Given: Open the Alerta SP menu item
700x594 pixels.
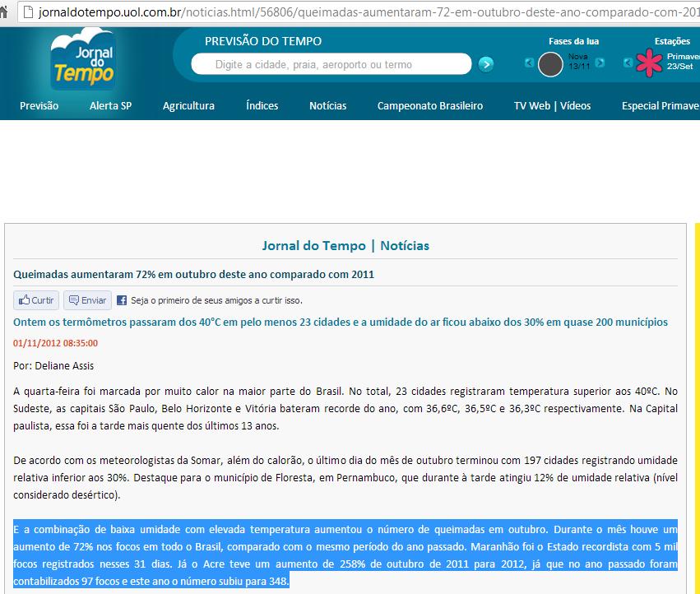Looking at the screenshot, I should [110, 106].
